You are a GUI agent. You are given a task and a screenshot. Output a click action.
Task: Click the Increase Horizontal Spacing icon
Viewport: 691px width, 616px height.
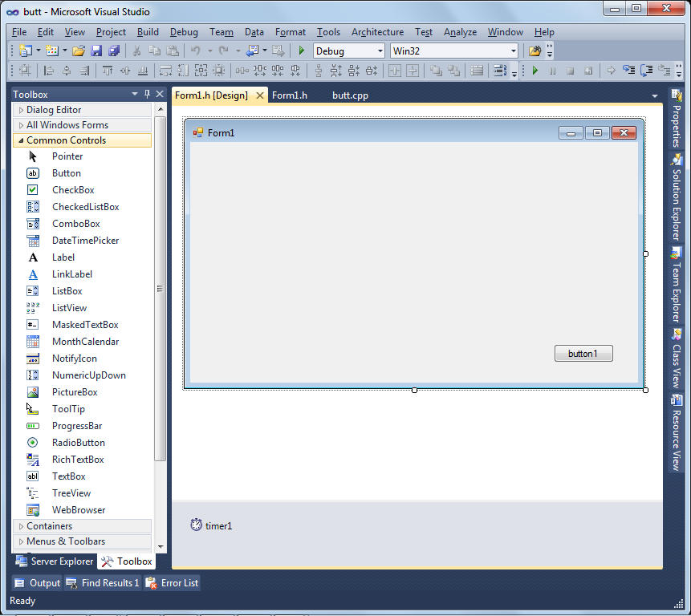point(259,71)
